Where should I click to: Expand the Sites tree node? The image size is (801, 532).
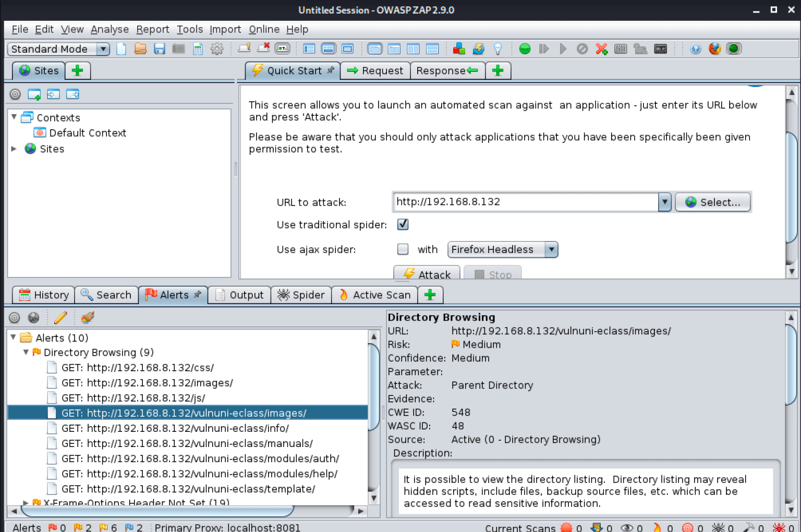coord(14,149)
